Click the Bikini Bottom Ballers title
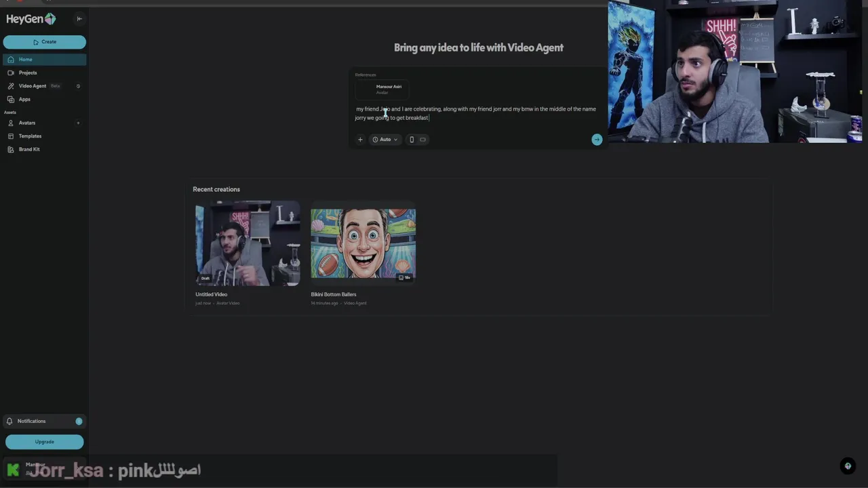868x488 pixels. point(334,295)
